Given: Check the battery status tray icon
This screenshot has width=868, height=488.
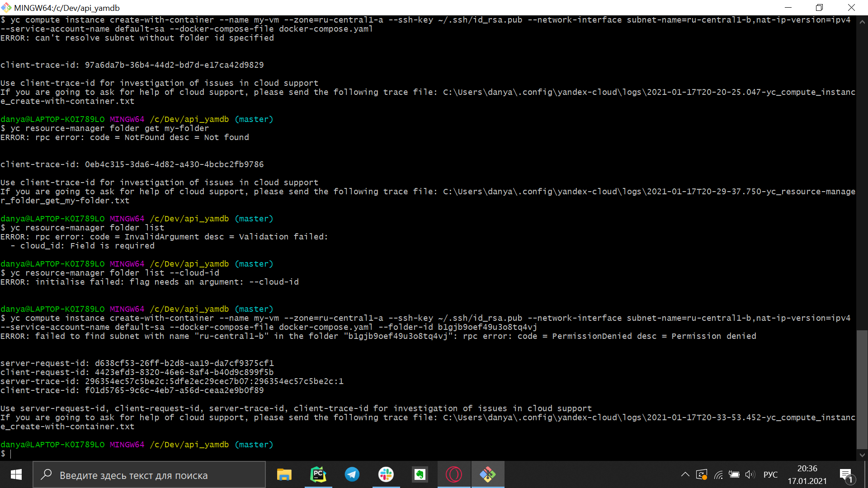Looking at the screenshot, I should (x=734, y=474).
